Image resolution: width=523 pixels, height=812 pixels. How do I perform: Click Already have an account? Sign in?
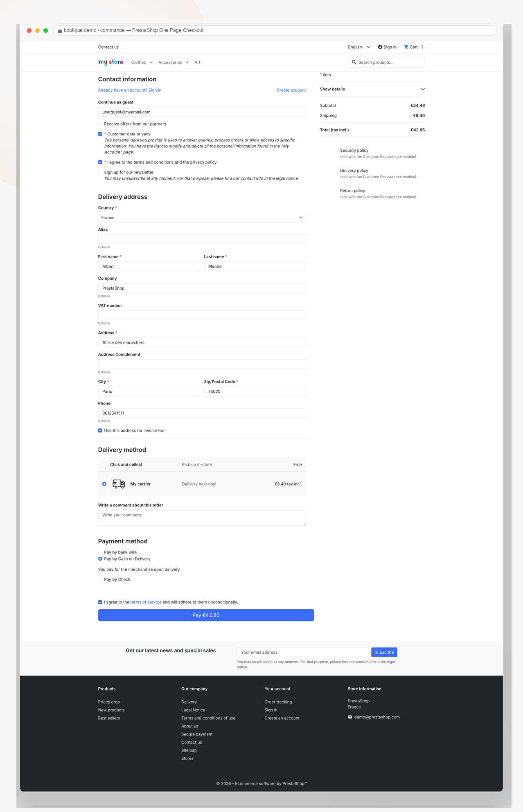click(x=130, y=90)
